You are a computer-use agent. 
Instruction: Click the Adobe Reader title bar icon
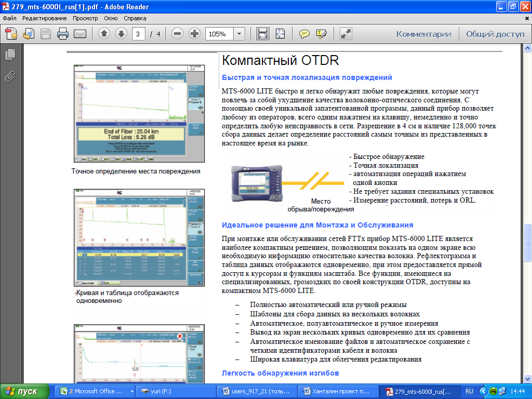click(5, 6)
